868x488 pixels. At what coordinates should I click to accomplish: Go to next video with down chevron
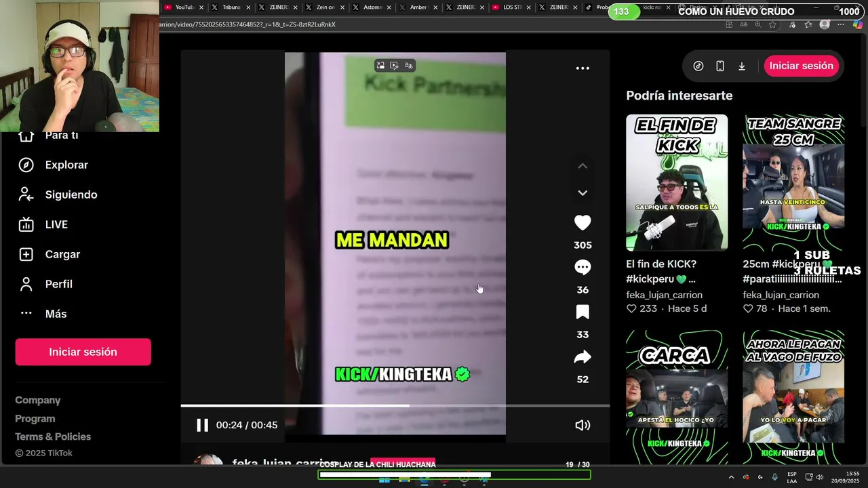pyautogui.click(x=583, y=193)
